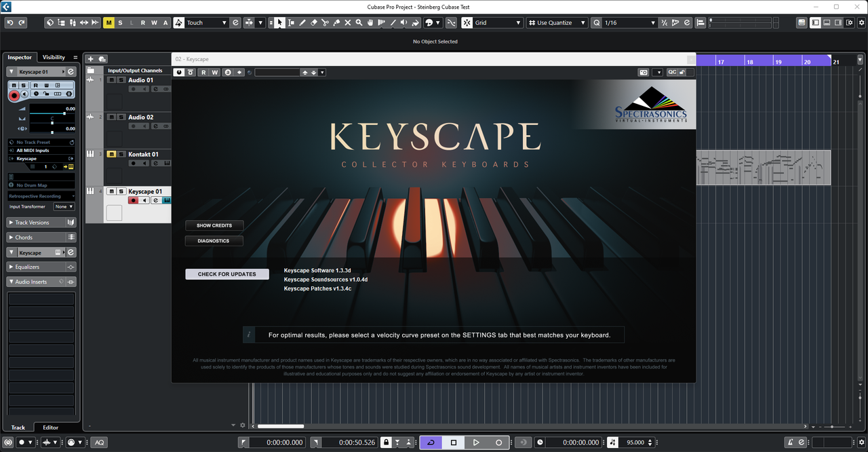868x452 pixels.
Task: Click the settings gear at toolbar right end
Action: tap(861, 22)
